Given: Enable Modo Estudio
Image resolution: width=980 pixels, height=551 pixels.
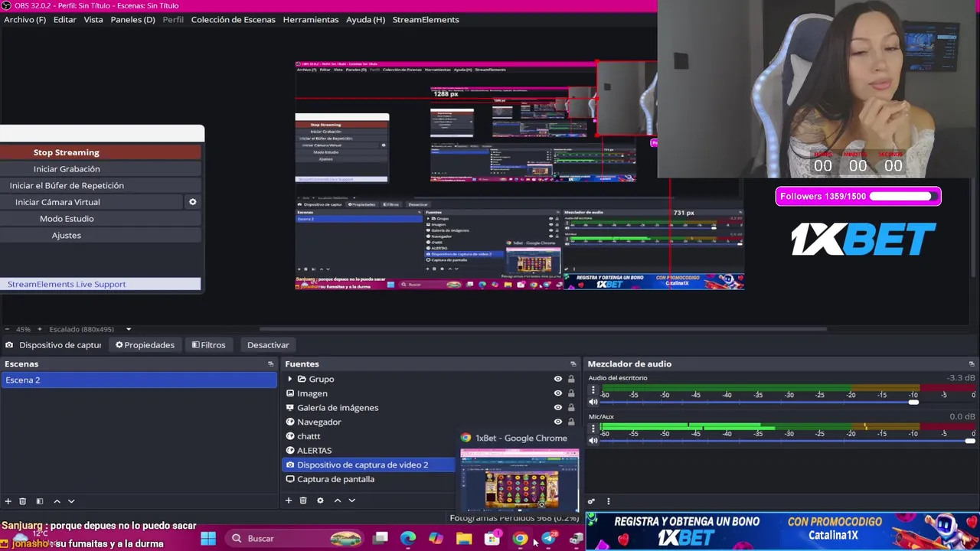Looking at the screenshot, I should pos(100,219).
